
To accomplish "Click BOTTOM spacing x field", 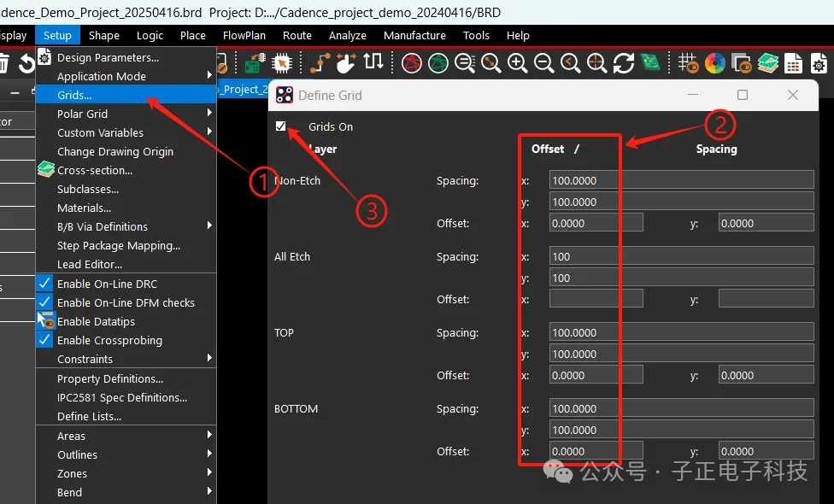I will (x=681, y=407).
